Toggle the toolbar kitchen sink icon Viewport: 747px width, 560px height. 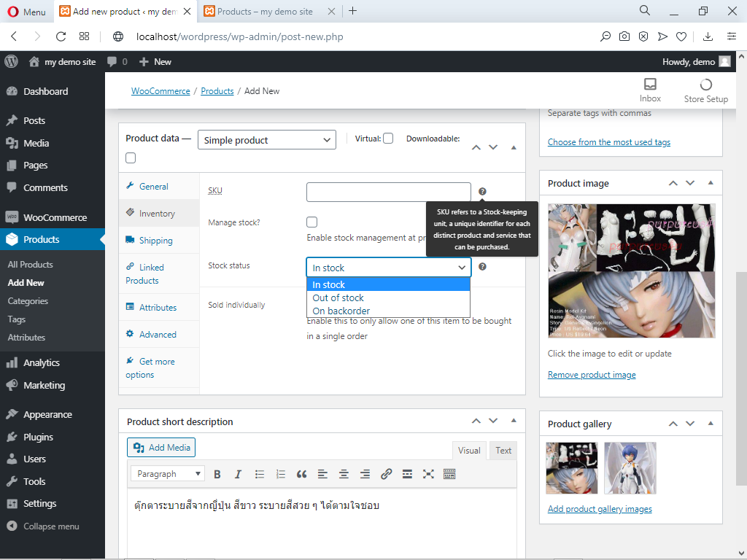(449, 474)
